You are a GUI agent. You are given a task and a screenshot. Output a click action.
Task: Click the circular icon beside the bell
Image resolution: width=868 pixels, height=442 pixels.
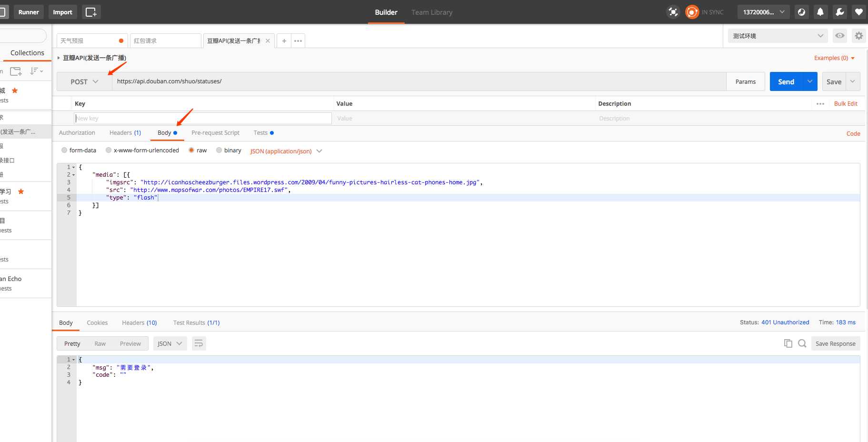coord(801,12)
